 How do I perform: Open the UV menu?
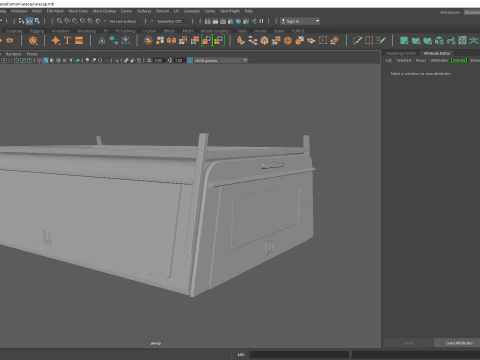(176, 11)
